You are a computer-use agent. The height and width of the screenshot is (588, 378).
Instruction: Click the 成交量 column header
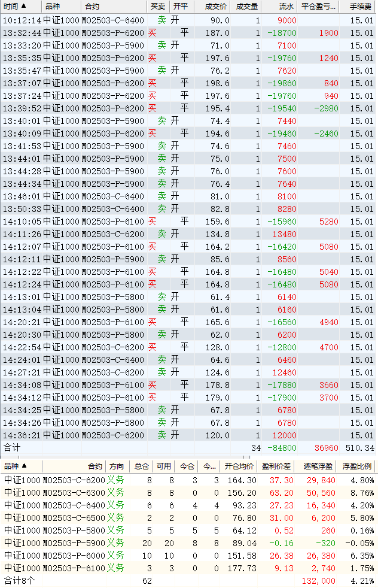pyautogui.click(x=247, y=7)
